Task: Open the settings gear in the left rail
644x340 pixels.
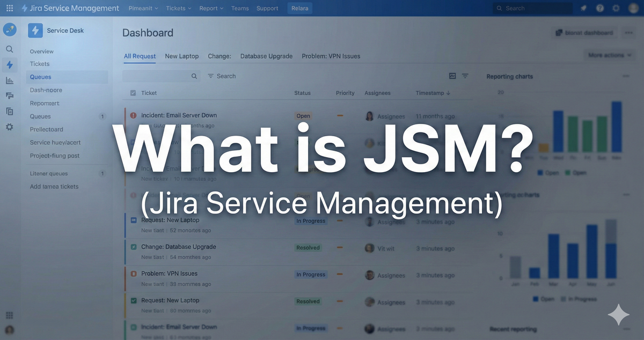Action: click(10, 127)
